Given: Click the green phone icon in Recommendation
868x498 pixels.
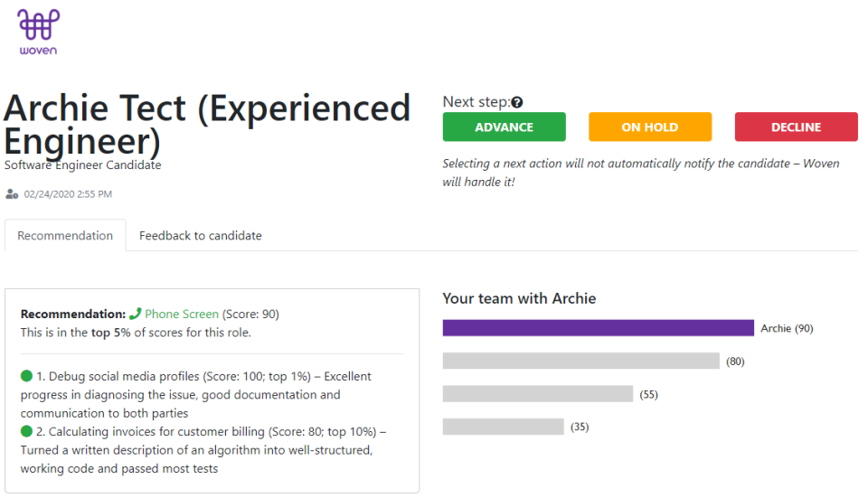Looking at the screenshot, I should 136,315.
